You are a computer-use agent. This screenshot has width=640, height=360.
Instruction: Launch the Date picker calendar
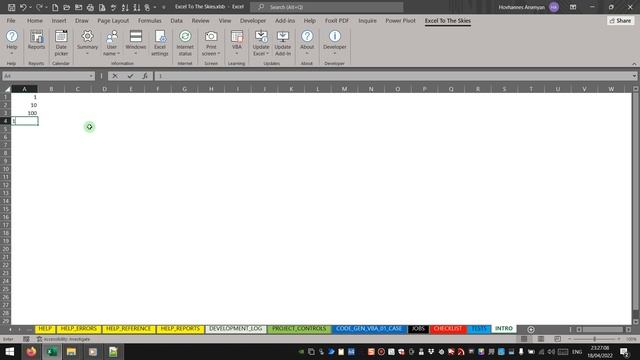[x=61, y=42]
